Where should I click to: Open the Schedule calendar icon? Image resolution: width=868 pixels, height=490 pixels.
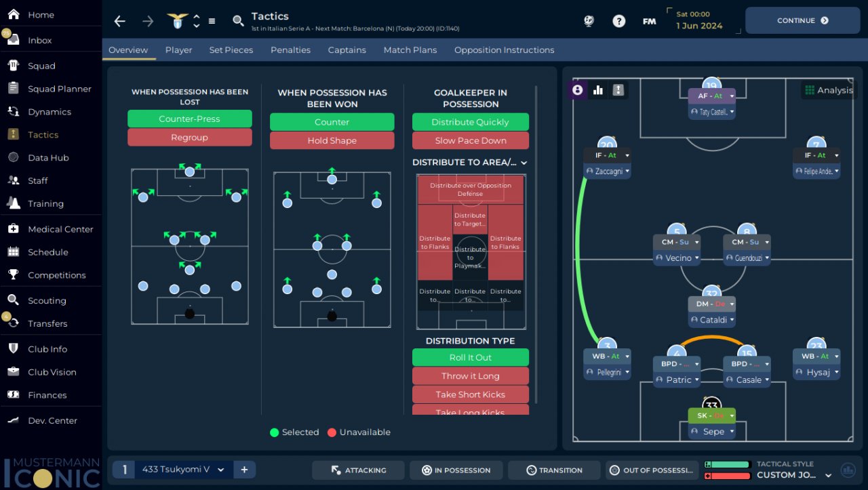[x=13, y=252]
